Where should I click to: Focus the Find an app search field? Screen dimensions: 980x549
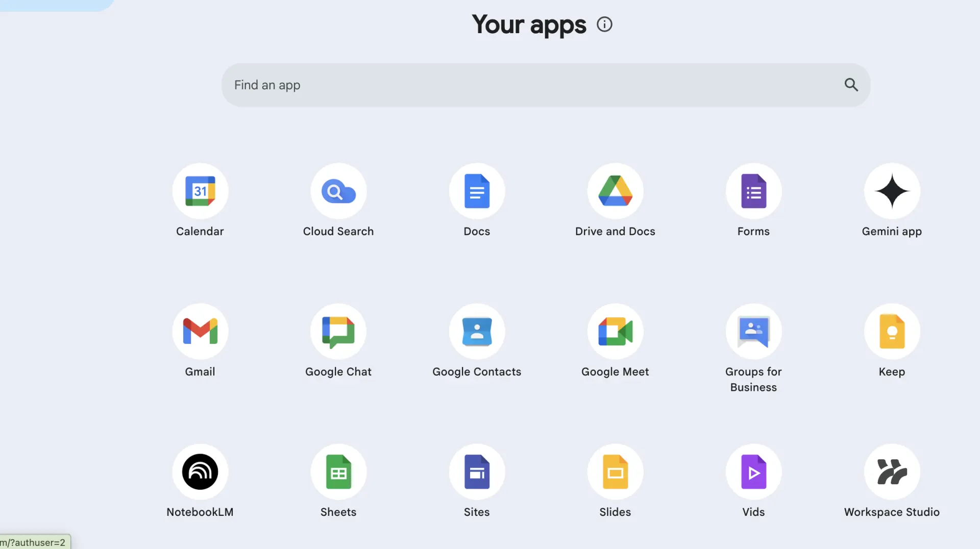coord(546,85)
